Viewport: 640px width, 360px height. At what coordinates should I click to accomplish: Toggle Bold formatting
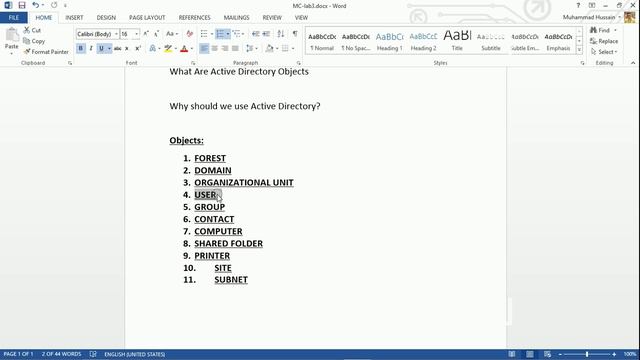[x=80, y=49]
